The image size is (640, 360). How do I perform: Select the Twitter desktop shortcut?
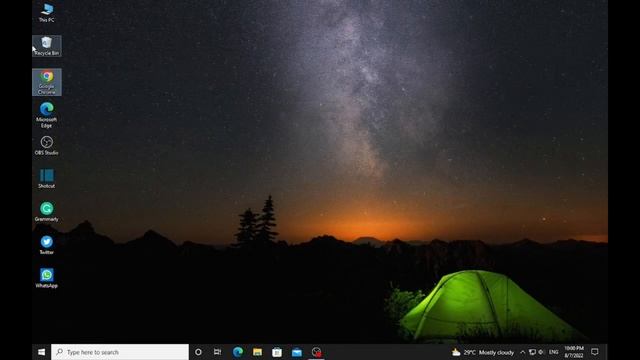(x=47, y=245)
